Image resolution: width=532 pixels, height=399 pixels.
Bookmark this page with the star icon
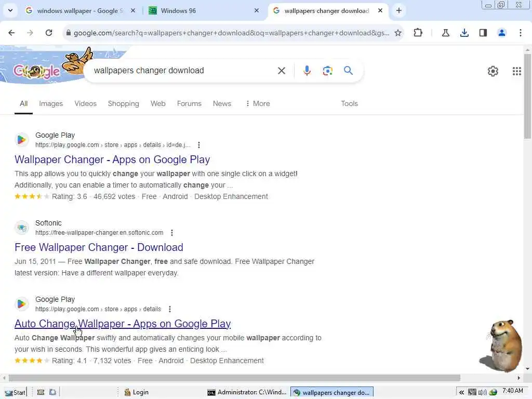(398, 33)
